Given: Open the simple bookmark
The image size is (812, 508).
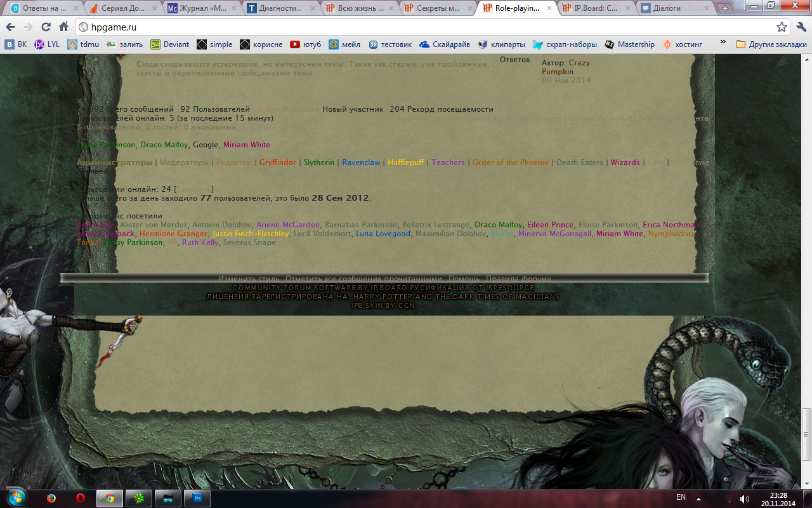Looking at the screenshot, I should pos(214,44).
